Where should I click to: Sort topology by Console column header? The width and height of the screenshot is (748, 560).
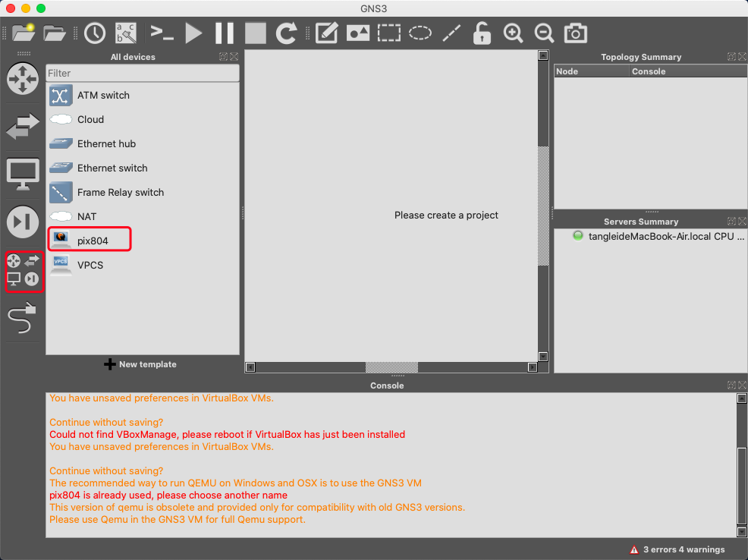[x=688, y=71]
